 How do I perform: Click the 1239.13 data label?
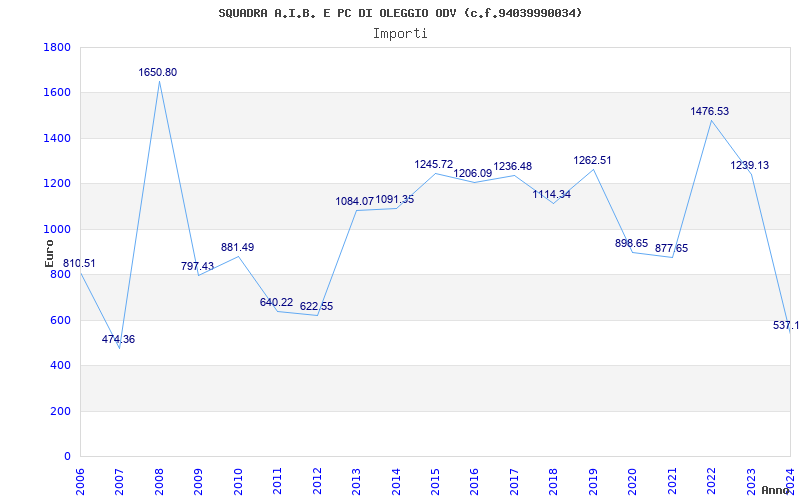749,166
